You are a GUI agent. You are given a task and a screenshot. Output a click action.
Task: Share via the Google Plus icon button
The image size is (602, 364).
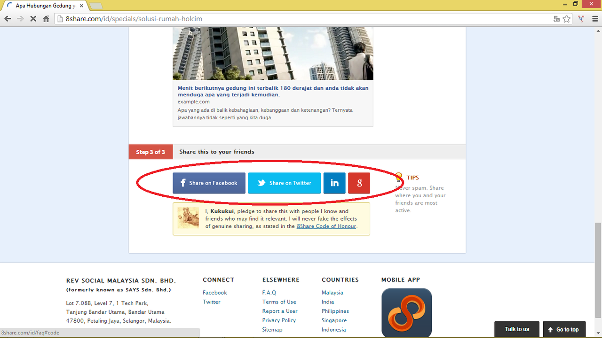coord(359,183)
